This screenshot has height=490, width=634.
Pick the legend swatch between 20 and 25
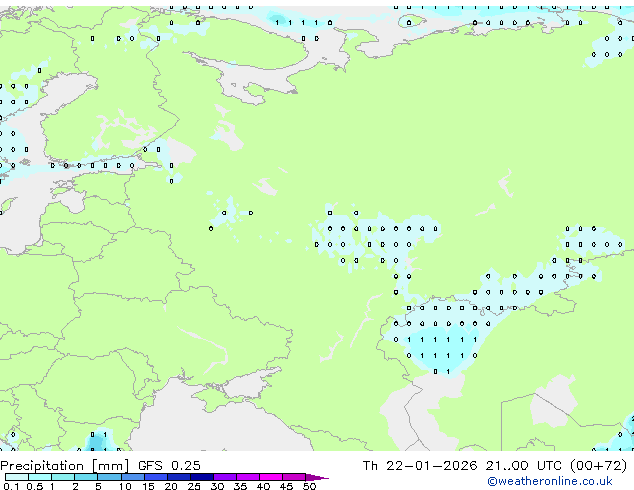pyautogui.click(x=179, y=477)
